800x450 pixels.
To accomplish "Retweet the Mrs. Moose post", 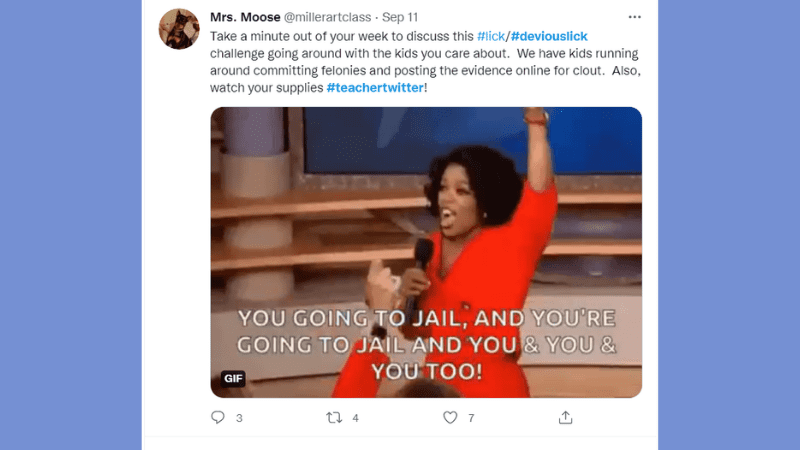I will point(334,418).
